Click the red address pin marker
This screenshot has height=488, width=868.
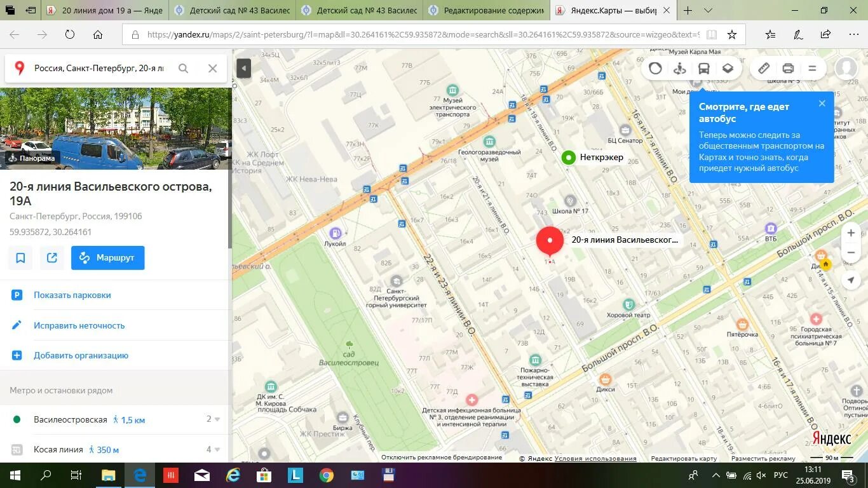(x=550, y=241)
